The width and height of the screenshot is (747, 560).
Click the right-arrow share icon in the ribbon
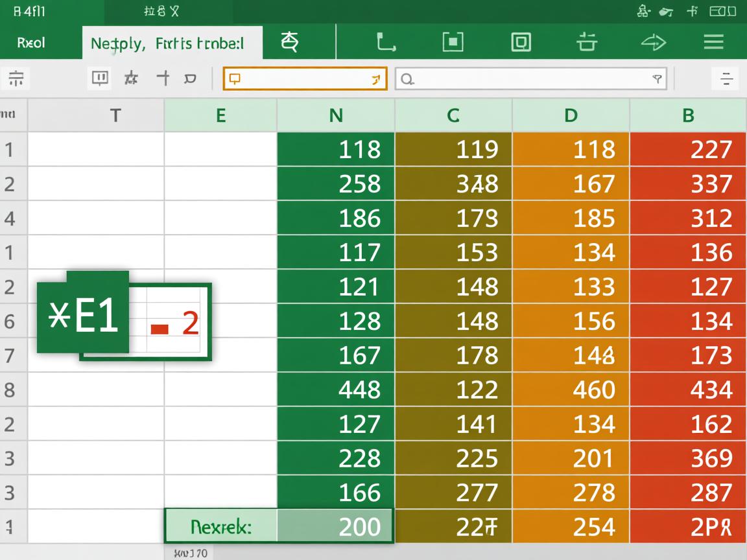(x=653, y=43)
